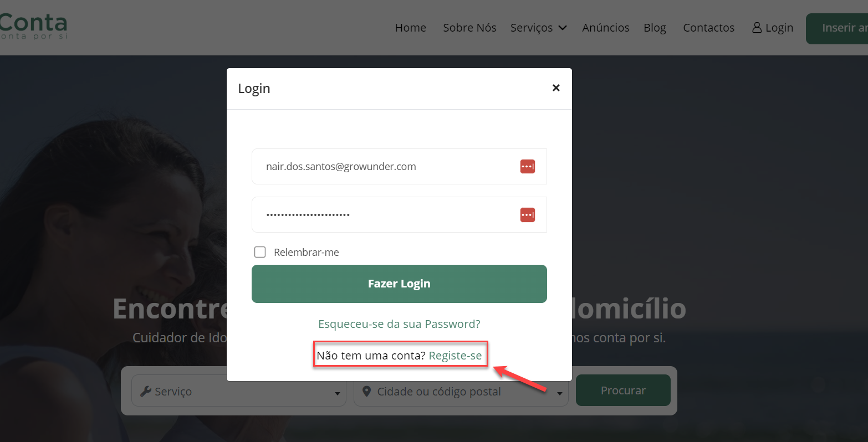The image size is (868, 442).
Task: Click the email address input field
Action: click(x=399, y=166)
